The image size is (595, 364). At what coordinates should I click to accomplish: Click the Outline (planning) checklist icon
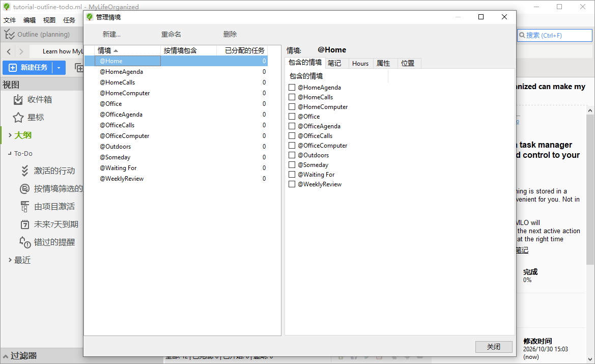10,34
